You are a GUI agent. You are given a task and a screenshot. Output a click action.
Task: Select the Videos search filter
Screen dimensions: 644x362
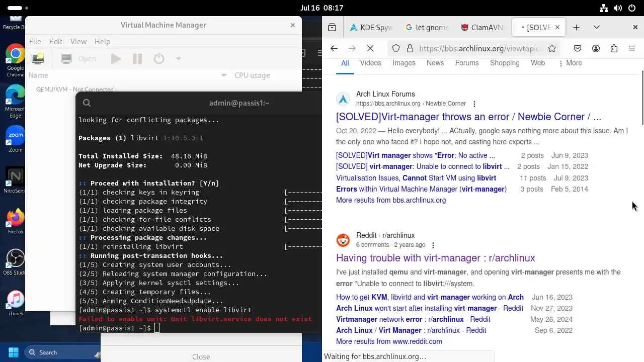pyautogui.click(x=371, y=63)
